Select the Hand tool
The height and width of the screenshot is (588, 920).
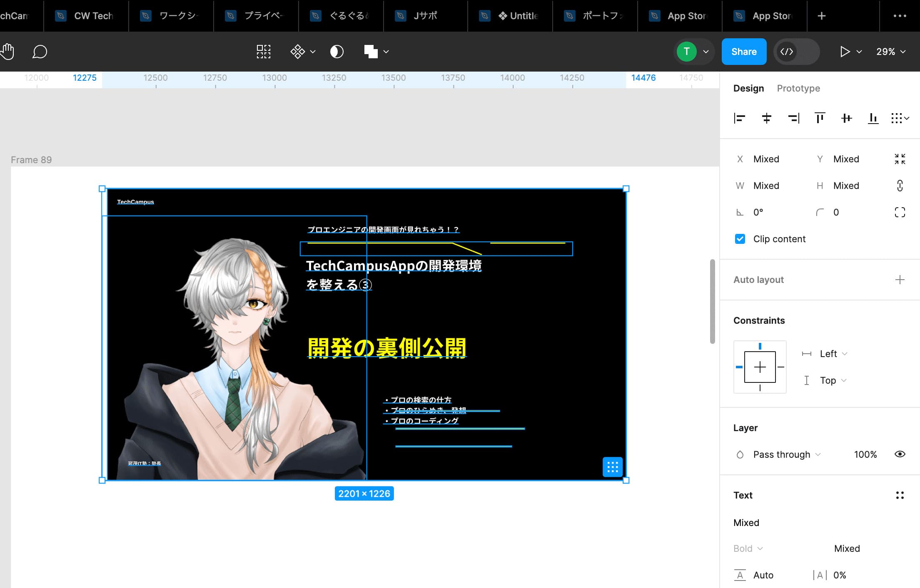point(7,52)
